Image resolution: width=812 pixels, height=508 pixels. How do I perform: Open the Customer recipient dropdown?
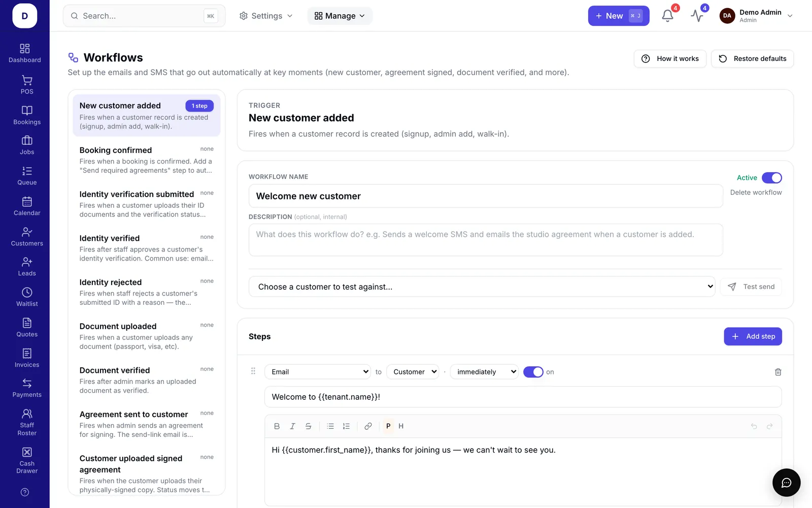point(413,372)
